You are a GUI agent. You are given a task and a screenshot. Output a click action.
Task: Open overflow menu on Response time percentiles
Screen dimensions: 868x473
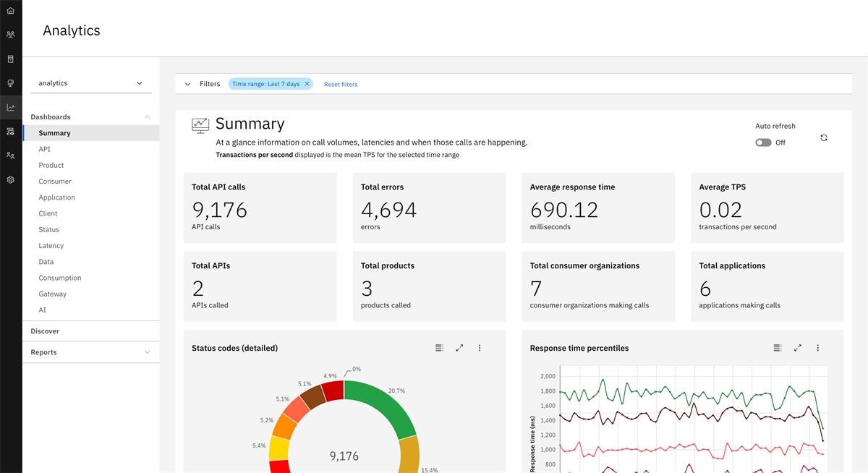coord(818,348)
